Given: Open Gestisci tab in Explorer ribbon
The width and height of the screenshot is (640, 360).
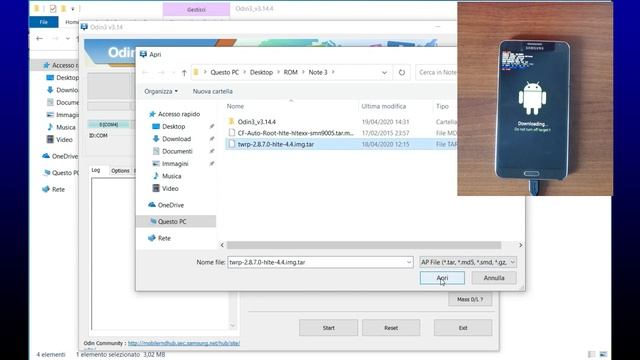Looking at the screenshot, I should [196, 9].
